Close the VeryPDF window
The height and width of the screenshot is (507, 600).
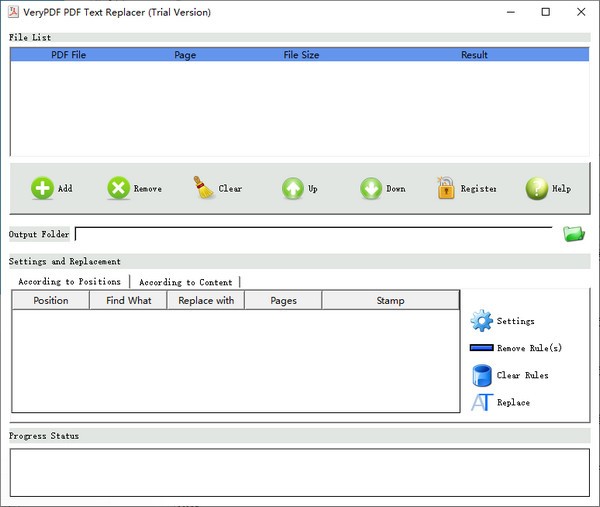581,12
